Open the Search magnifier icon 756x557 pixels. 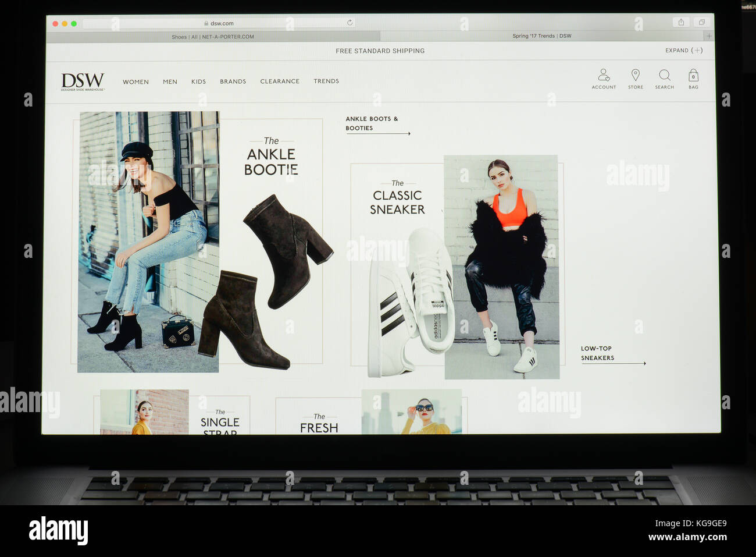click(x=665, y=79)
